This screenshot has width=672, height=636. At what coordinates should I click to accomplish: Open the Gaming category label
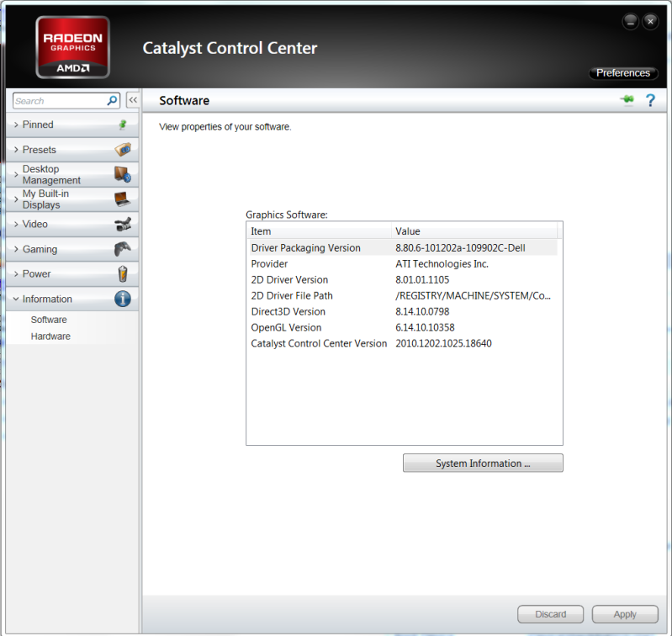40,249
